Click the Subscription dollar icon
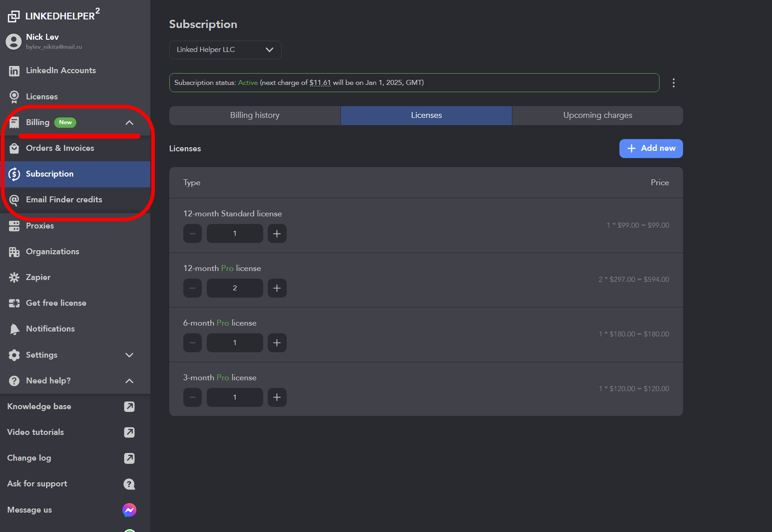 14,174
